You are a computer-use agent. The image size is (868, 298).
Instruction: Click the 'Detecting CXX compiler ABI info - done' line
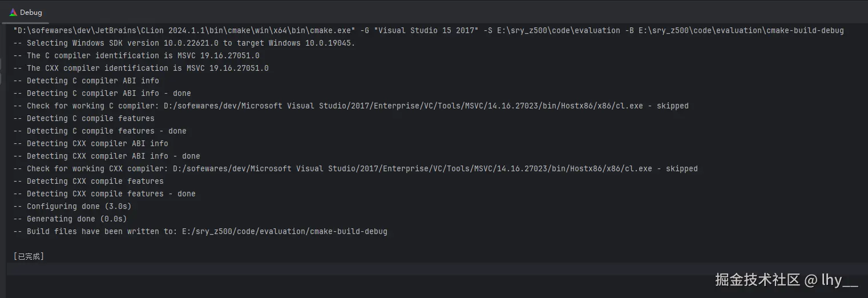pos(106,156)
